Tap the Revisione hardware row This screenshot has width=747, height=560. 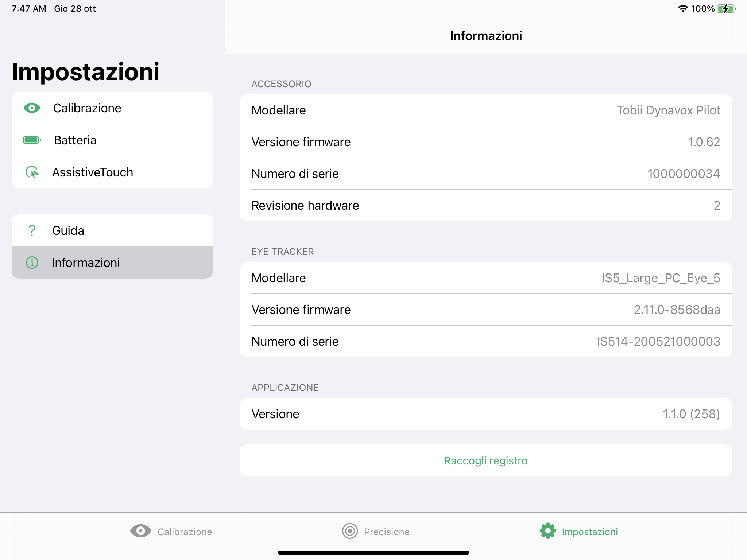[x=486, y=205]
